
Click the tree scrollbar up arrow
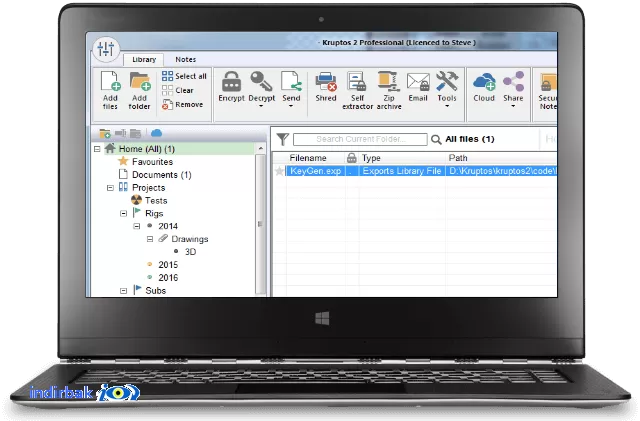tap(260, 149)
